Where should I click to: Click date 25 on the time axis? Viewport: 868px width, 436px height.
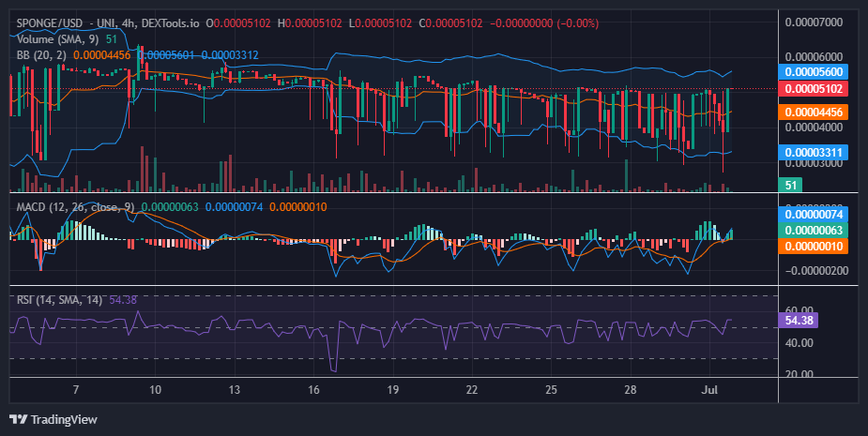[551, 389]
